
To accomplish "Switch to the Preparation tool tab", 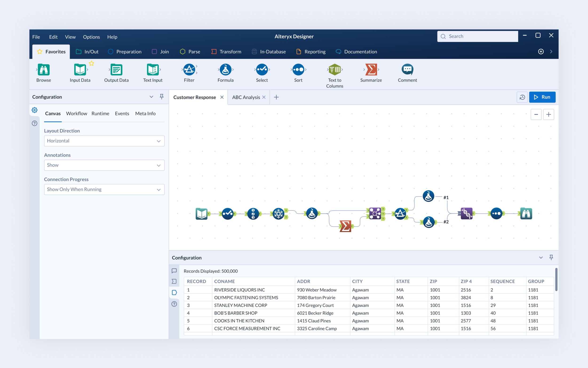I will 125,52.
